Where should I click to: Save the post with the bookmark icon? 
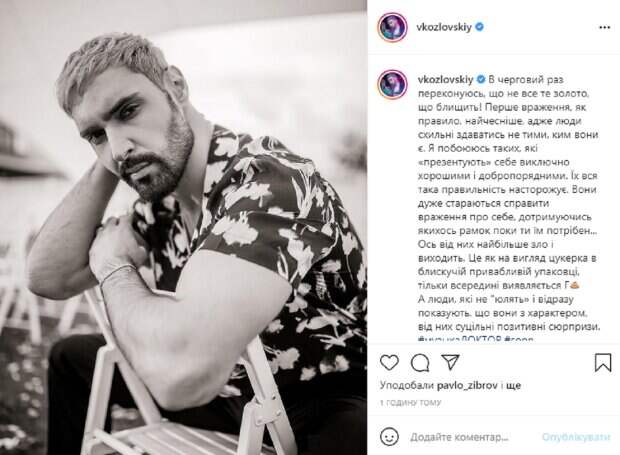[x=603, y=362]
